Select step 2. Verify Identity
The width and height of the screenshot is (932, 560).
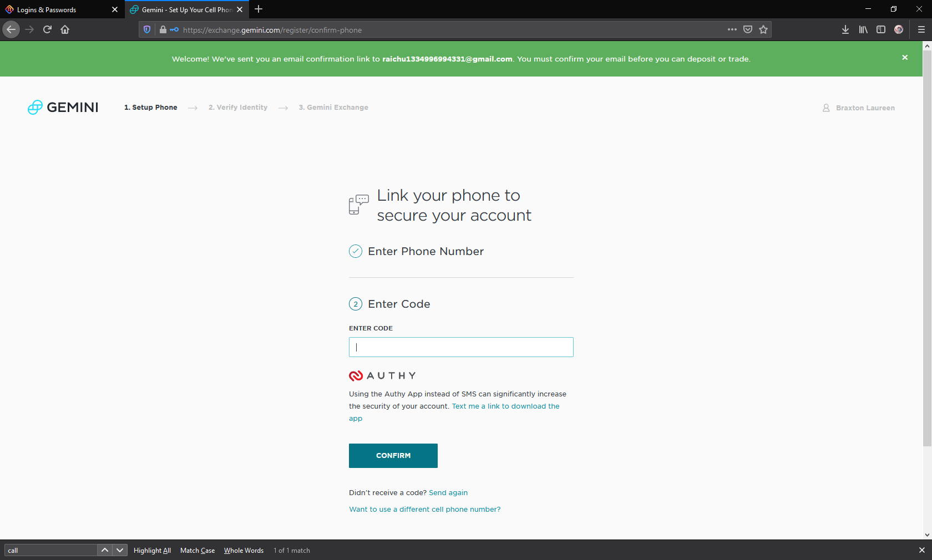pos(238,108)
